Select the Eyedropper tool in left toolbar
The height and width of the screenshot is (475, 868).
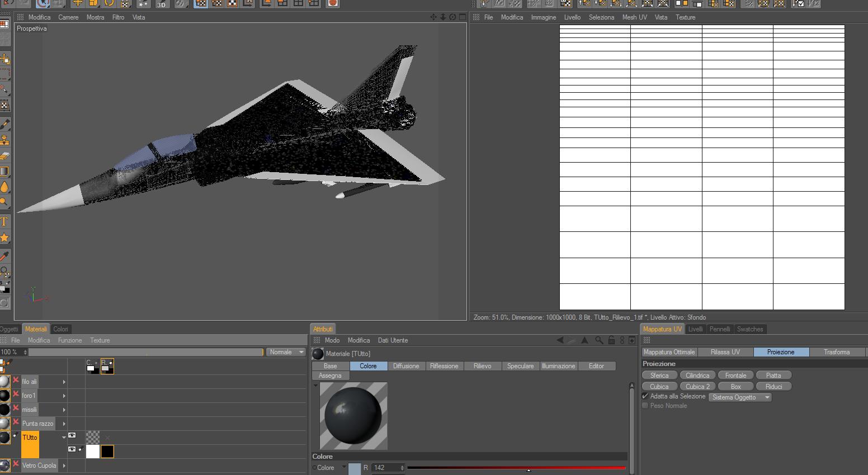coord(4,256)
